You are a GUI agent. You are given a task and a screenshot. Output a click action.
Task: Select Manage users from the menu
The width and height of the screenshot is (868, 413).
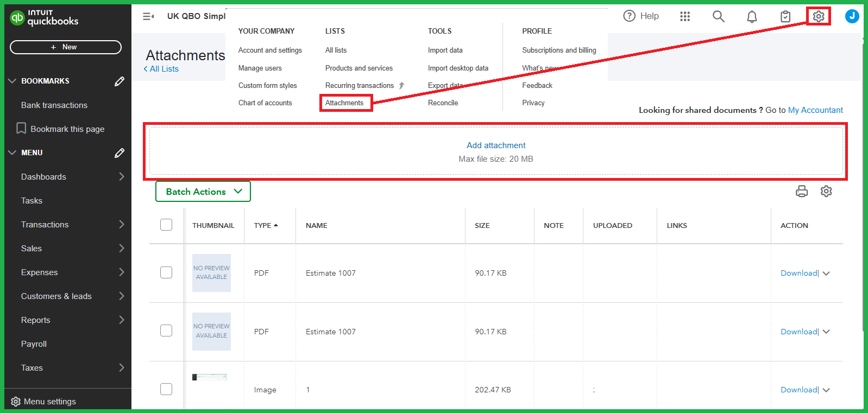[260, 68]
